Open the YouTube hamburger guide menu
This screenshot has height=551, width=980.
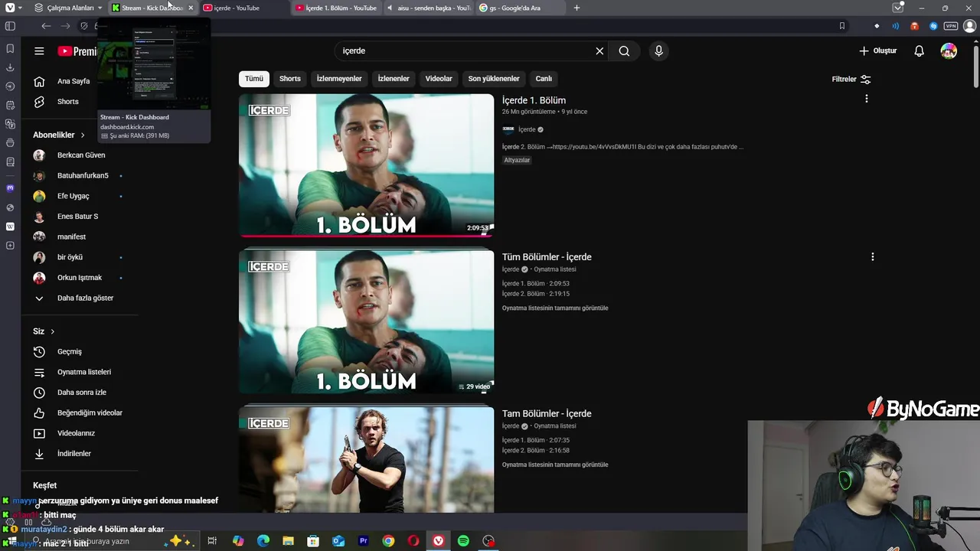(x=39, y=51)
